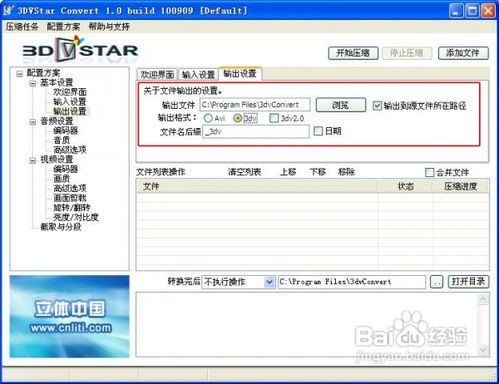Click the 开始压缩 button
The image size is (499, 384).
(353, 53)
